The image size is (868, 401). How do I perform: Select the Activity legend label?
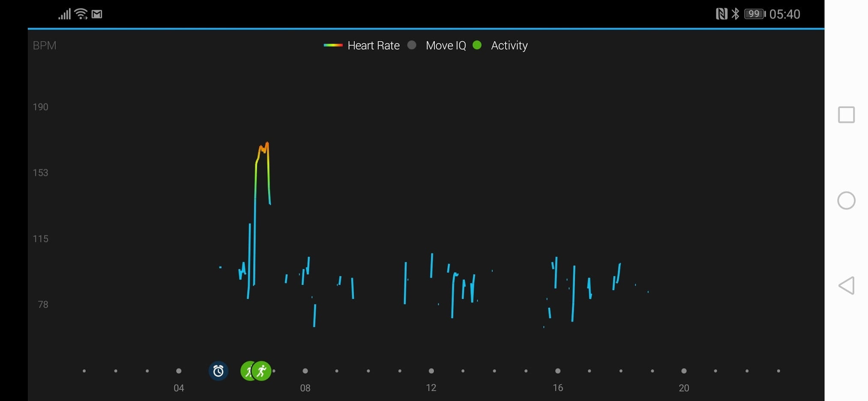pyautogui.click(x=509, y=45)
